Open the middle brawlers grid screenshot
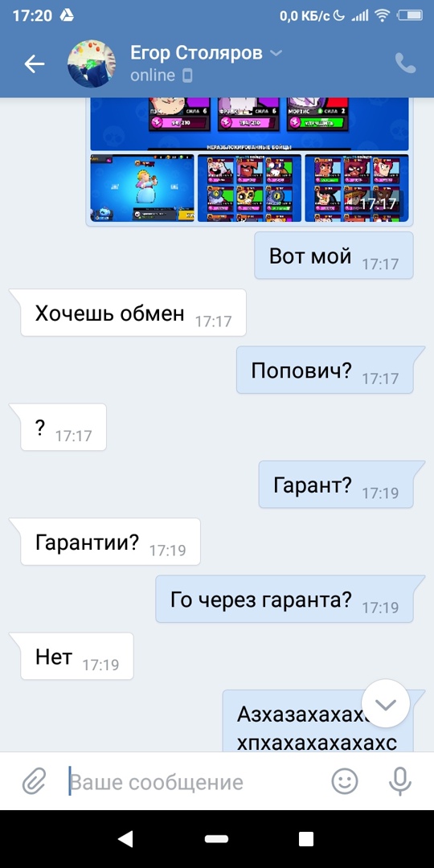 [x=250, y=188]
